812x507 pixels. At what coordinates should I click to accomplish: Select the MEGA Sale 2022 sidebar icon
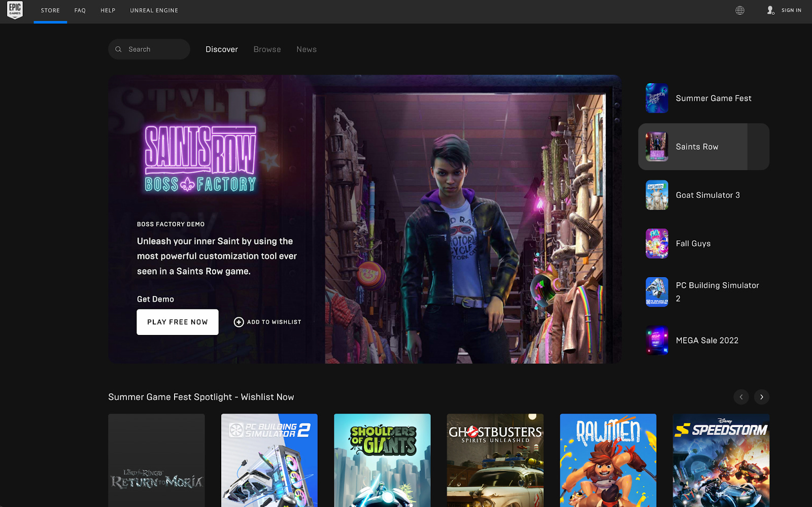tap(656, 340)
